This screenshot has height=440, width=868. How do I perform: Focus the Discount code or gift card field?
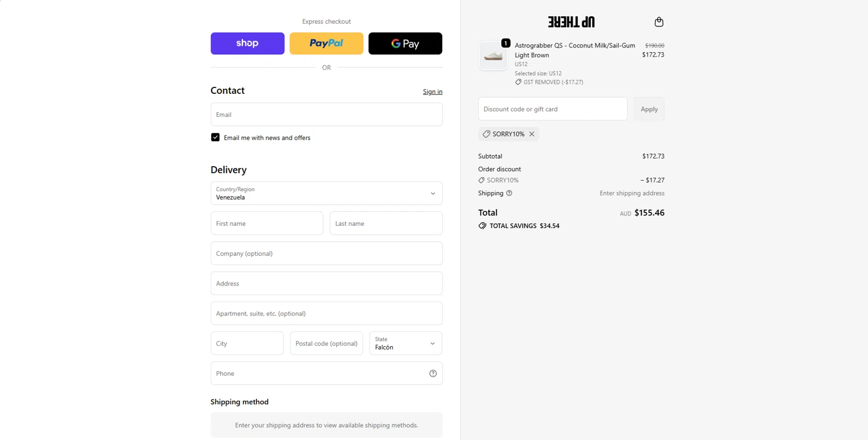(553, 109)
